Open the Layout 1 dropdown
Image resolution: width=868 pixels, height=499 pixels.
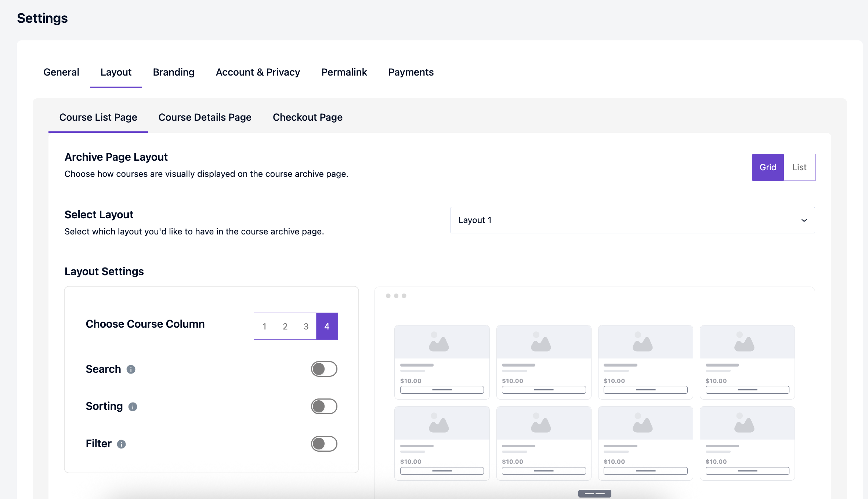tap(632, 220)
